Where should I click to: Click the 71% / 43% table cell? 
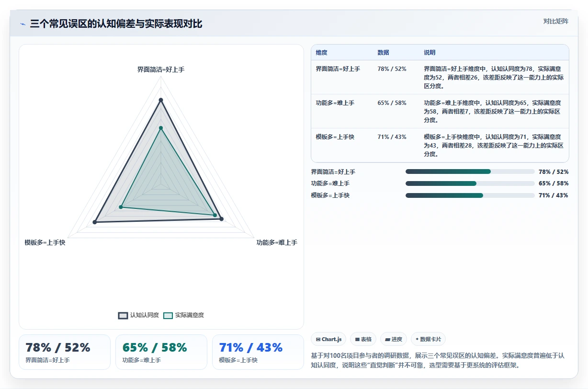pos(392,137)
